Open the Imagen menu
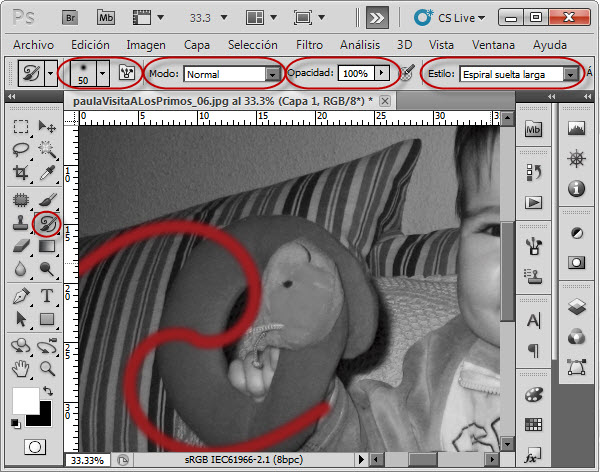The width and height of the screenshot is (600, 473). pos(146,45)
